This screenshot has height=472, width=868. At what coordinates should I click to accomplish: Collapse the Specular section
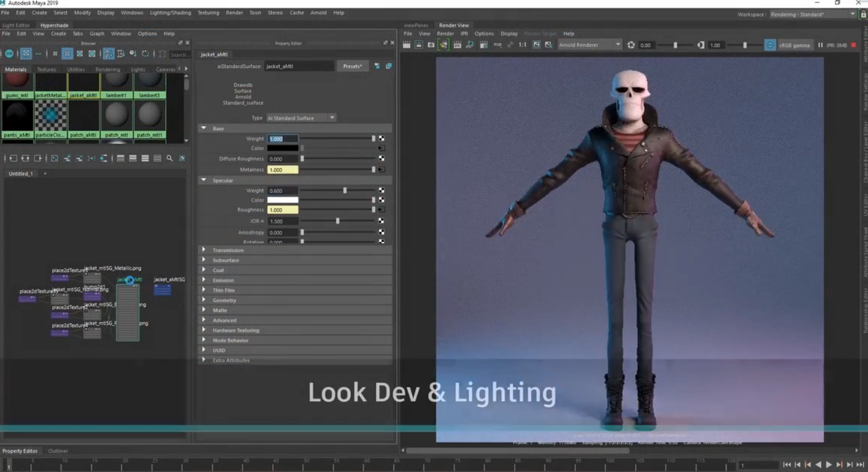[204, 180]
